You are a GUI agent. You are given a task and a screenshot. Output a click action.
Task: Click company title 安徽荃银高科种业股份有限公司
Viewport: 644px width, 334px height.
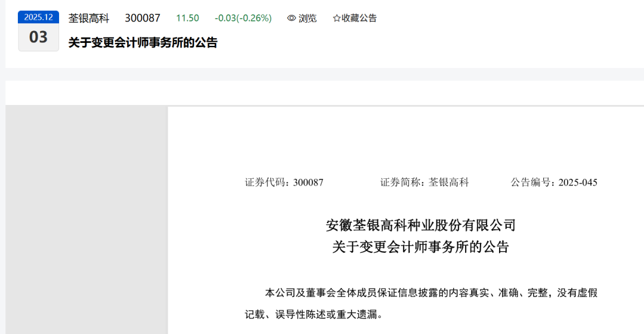[420, 225]
